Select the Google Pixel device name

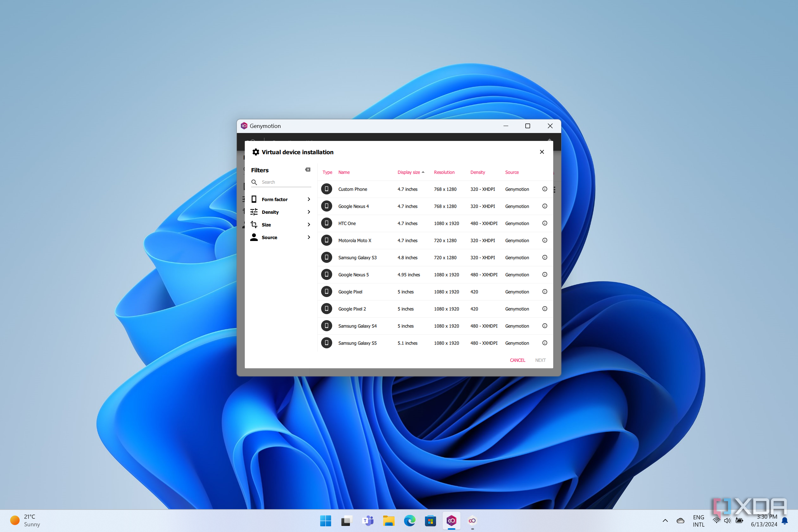click(350, 292)
